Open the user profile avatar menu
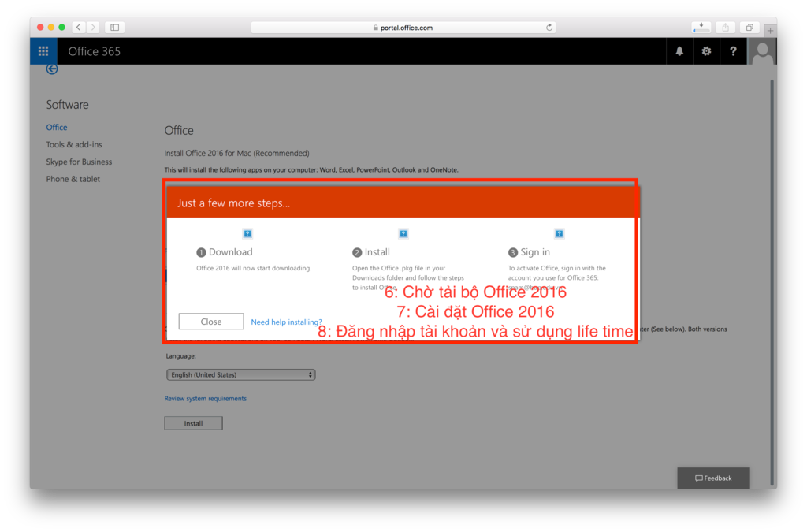Image resolution: width=807 pixels, height=532 pixels. pos(762,52)
